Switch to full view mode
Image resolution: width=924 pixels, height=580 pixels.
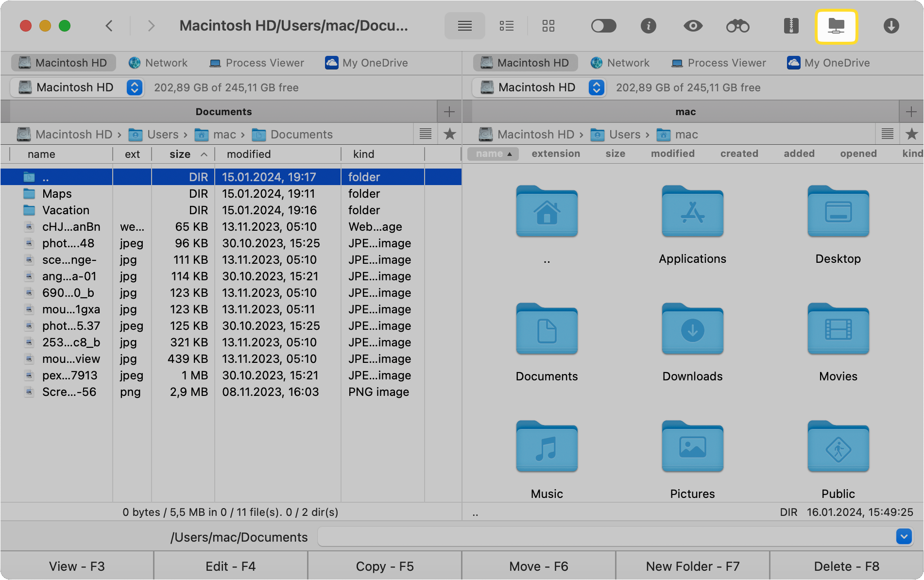pyautogui.click(x=464, y=26)
